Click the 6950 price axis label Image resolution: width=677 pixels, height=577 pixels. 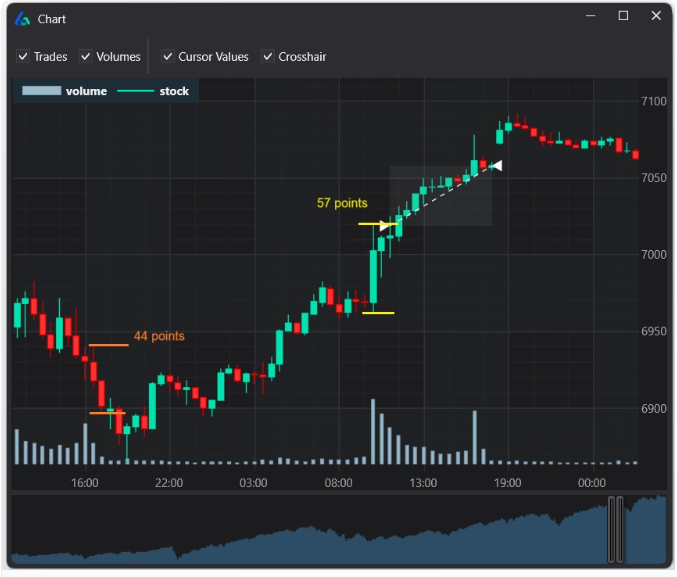[654, 331]
